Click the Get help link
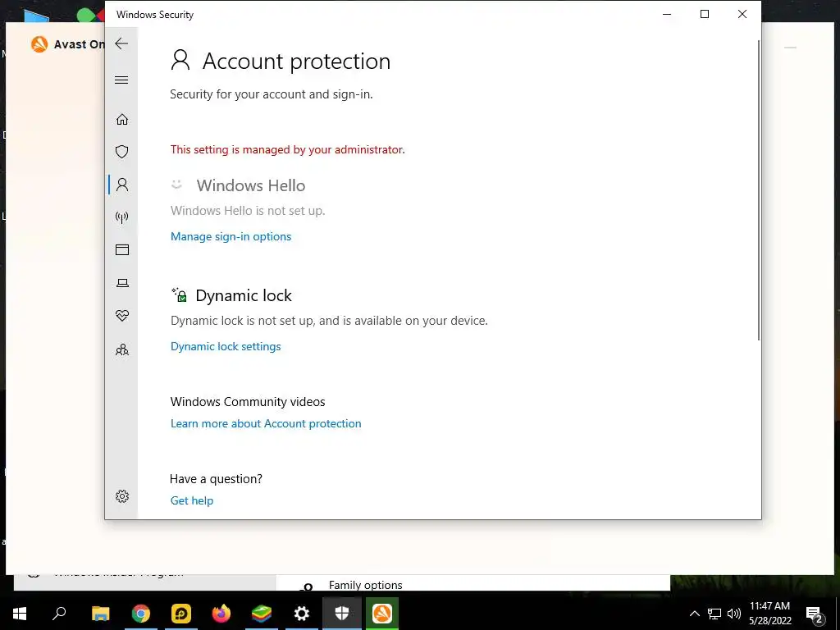This screenshot has width=840, height=630. [x=192, y=500]
